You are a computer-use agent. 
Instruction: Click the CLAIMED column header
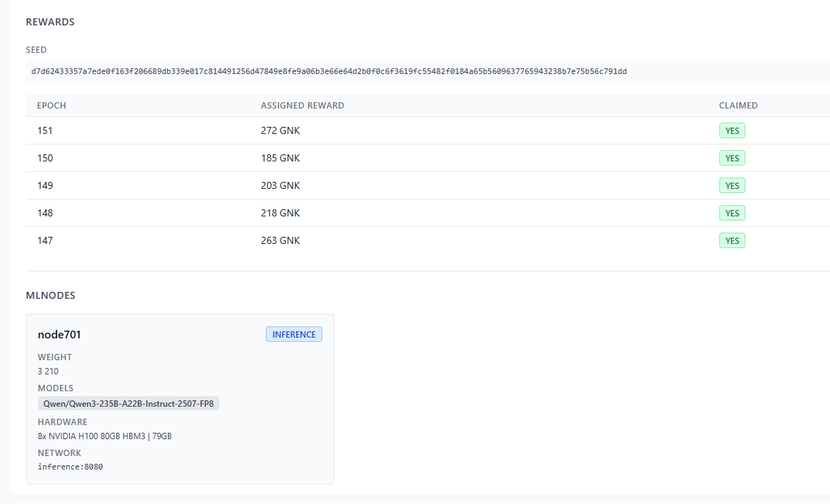click(x=738, y=106)
